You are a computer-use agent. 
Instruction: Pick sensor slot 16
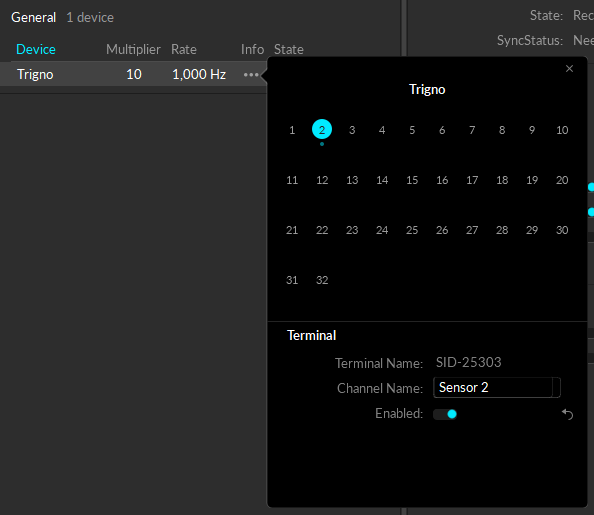click(x=442, y=180)
